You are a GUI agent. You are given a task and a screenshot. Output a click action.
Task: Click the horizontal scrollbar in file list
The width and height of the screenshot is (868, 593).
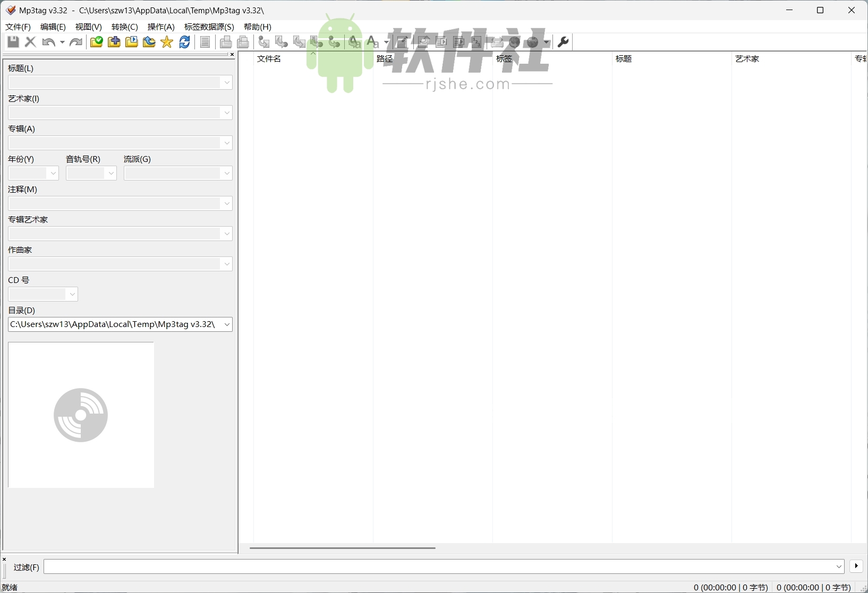click(x=343, y=548)
